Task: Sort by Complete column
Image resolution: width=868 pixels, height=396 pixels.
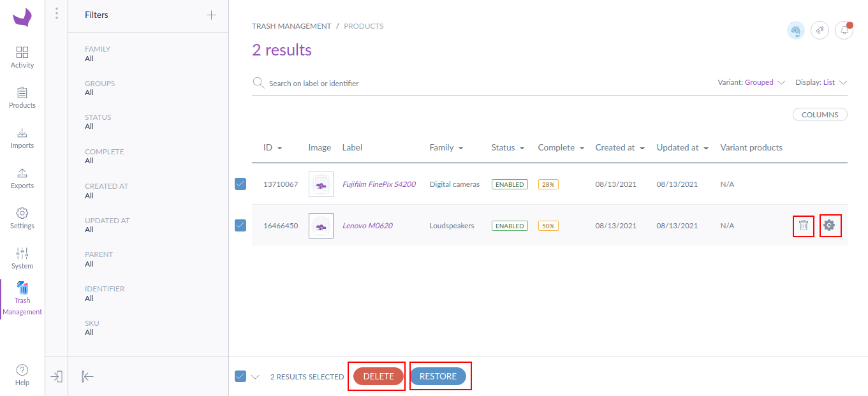Action: click(561, 147)
